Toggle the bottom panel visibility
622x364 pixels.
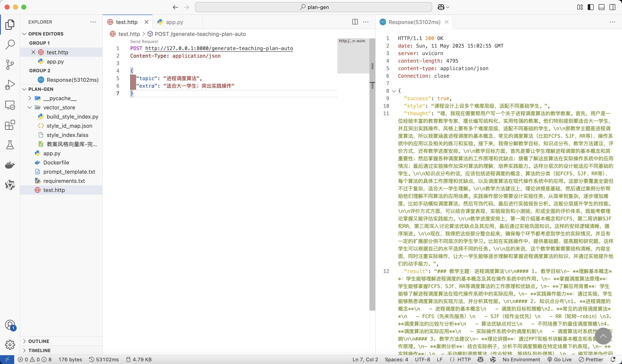[x=601, y=7]
